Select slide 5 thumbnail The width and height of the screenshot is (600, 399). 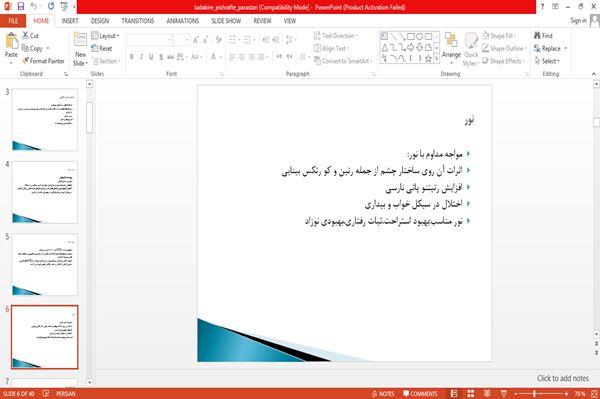coord(45,264)
